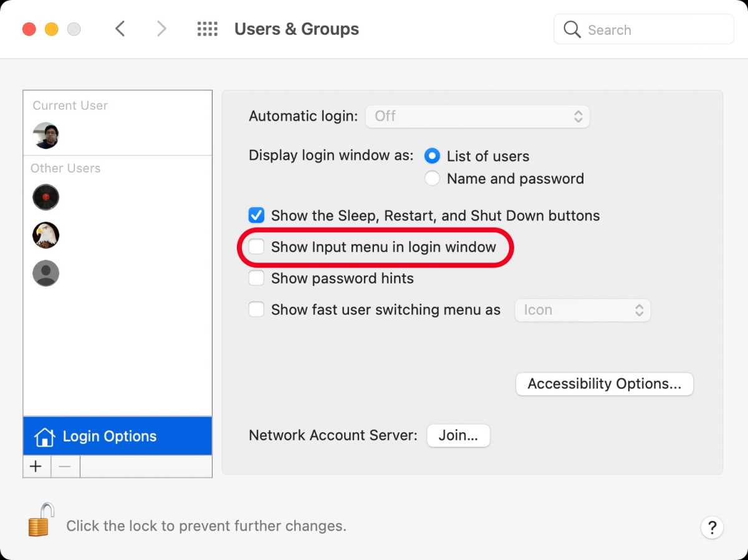
Task: Click the add user plus button
Action: click(36, 466)
